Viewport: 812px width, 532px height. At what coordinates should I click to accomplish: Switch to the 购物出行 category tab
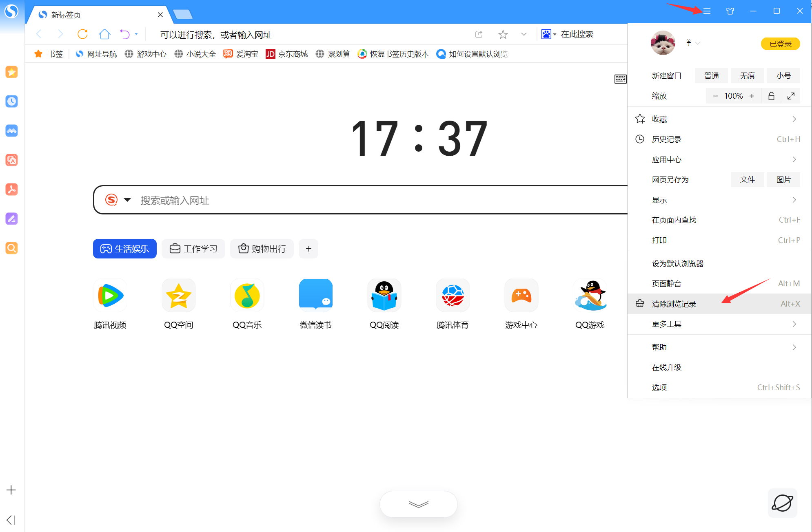coord(262,248)
